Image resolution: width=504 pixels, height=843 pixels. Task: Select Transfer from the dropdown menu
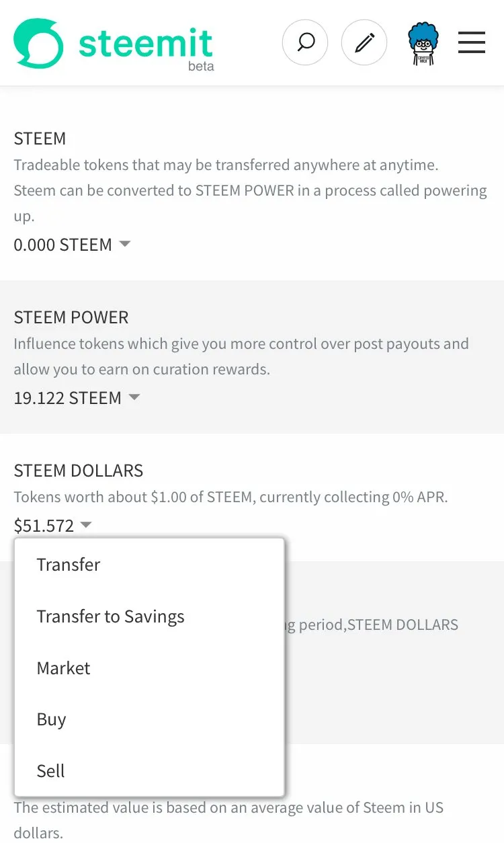(x=69, y=565)
